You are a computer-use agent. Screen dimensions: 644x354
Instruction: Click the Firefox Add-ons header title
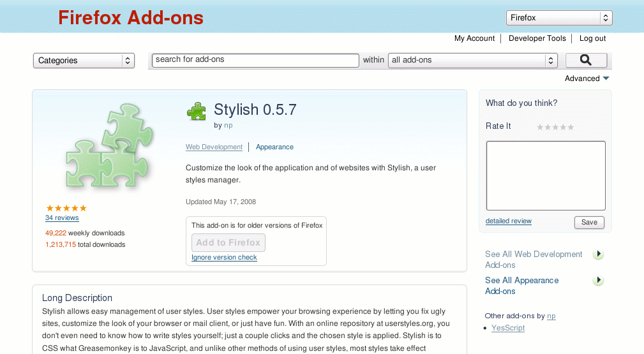point(131,18)
